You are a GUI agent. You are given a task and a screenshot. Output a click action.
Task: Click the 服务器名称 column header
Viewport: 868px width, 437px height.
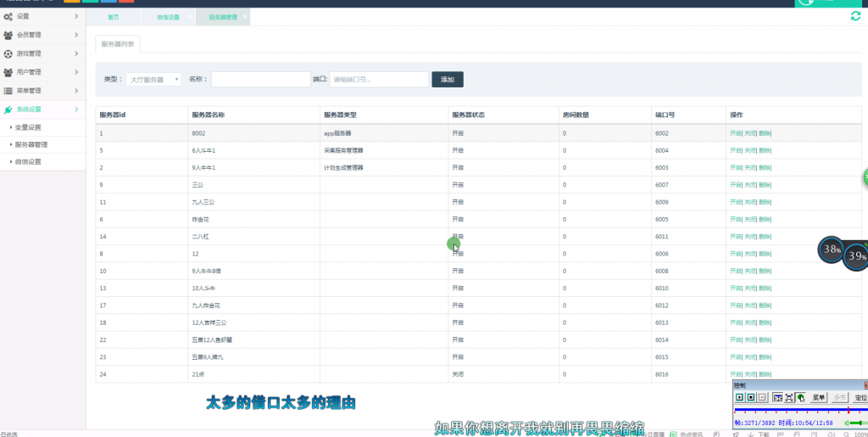click(209, 115)
